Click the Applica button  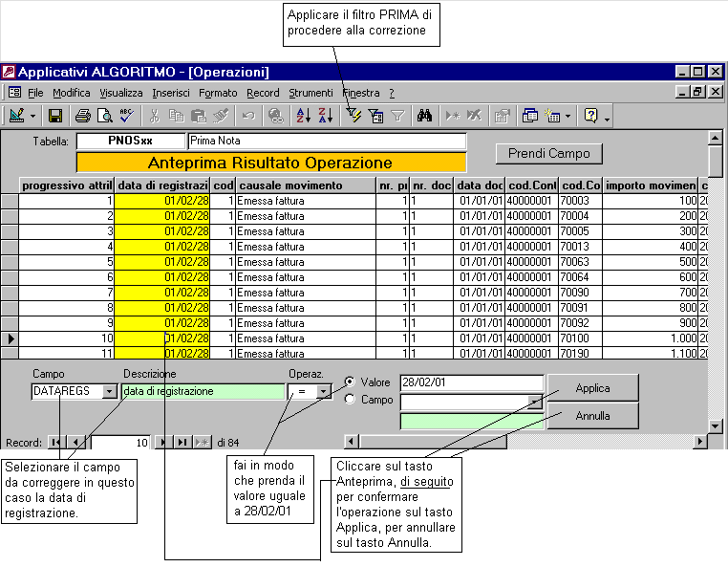(593, 388)
